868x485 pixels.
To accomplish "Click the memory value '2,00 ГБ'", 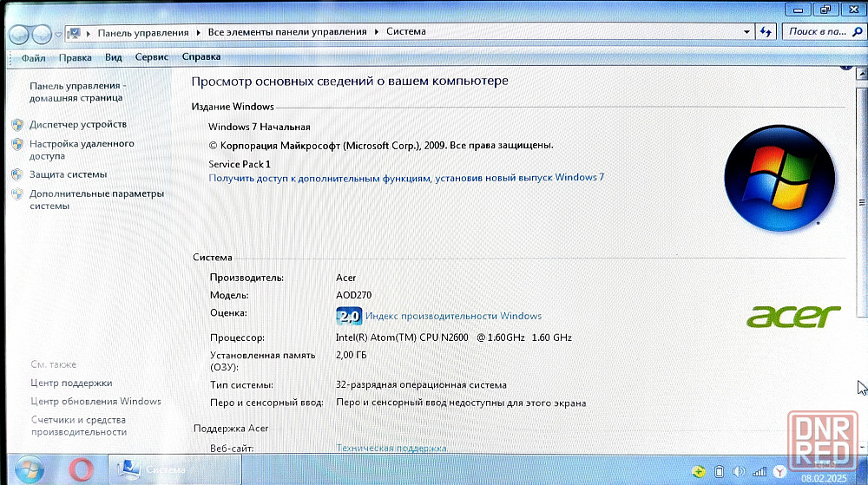I will pos(351,355).
